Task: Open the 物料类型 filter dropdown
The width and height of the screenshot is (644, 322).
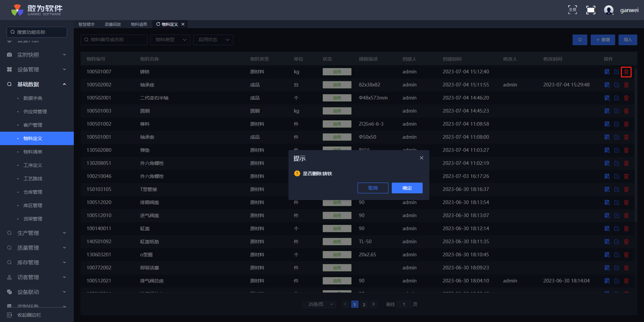Action: pos(170,40)
